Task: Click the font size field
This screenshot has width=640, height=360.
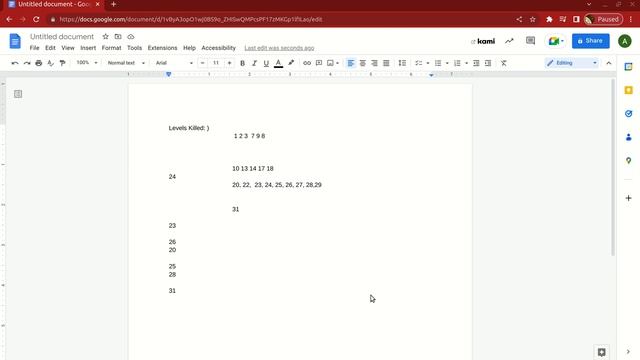Action: [216, 63]
